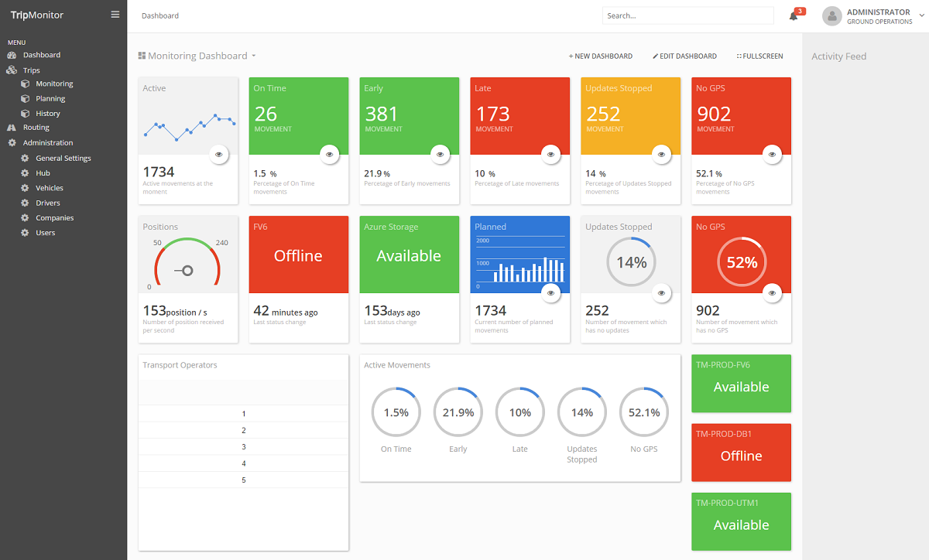This screenshot has height=560, width=929.
Task: Expand the Monitoring Dashboard dropdown caret
Action: [254, 56]
